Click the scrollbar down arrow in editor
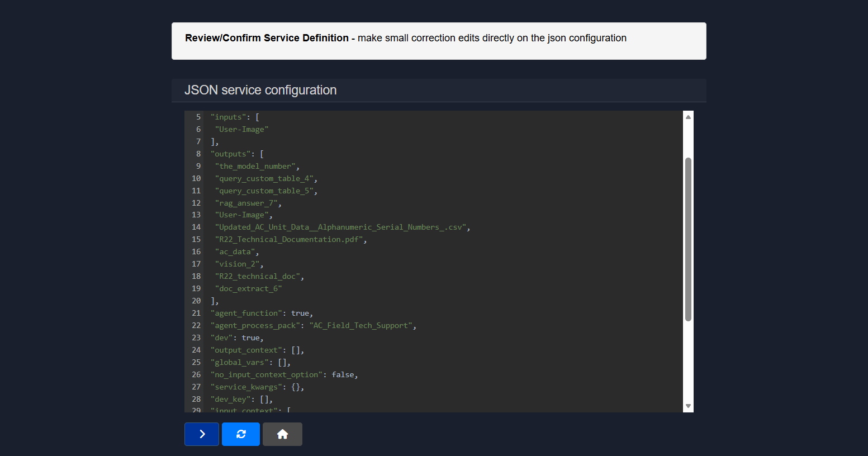This screenshot has width=868, height=456. [688, 406]
